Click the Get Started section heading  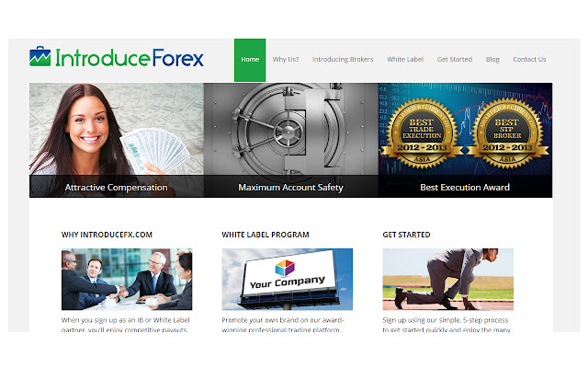point(406,235)
